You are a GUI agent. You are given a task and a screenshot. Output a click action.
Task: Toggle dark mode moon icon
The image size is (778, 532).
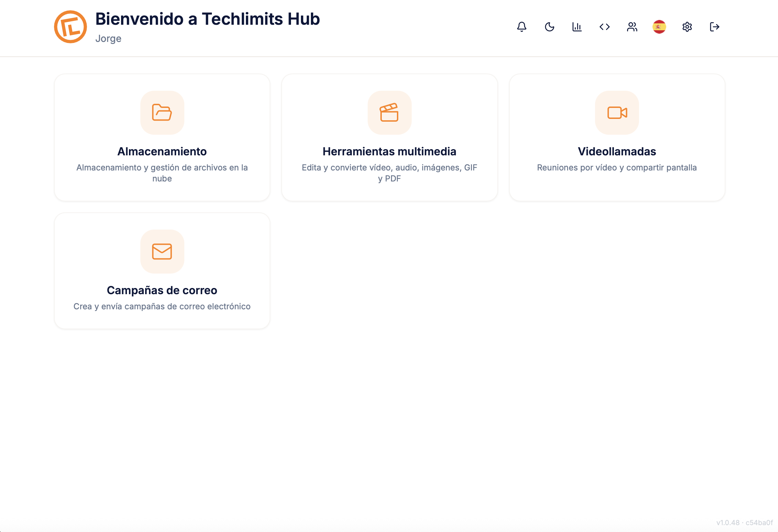[549, 27]
